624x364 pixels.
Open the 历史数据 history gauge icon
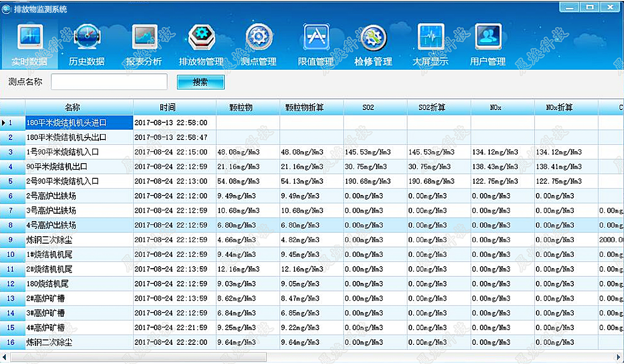[87, 38]
